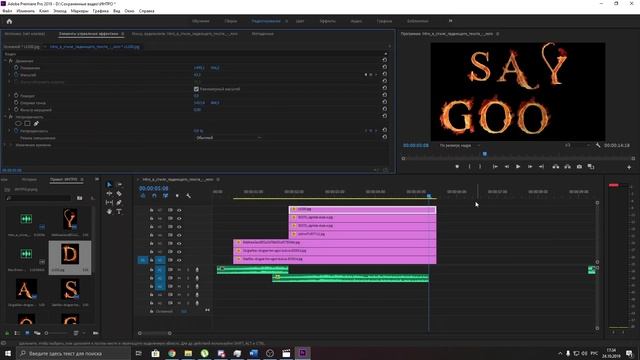Viewport: 640px width, 360px height.
Task: Open comparison view in Program monitor
Action: coord(591,167)
